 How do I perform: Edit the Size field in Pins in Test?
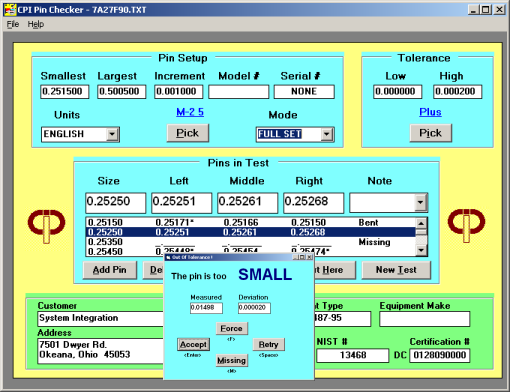coord(116,203)
